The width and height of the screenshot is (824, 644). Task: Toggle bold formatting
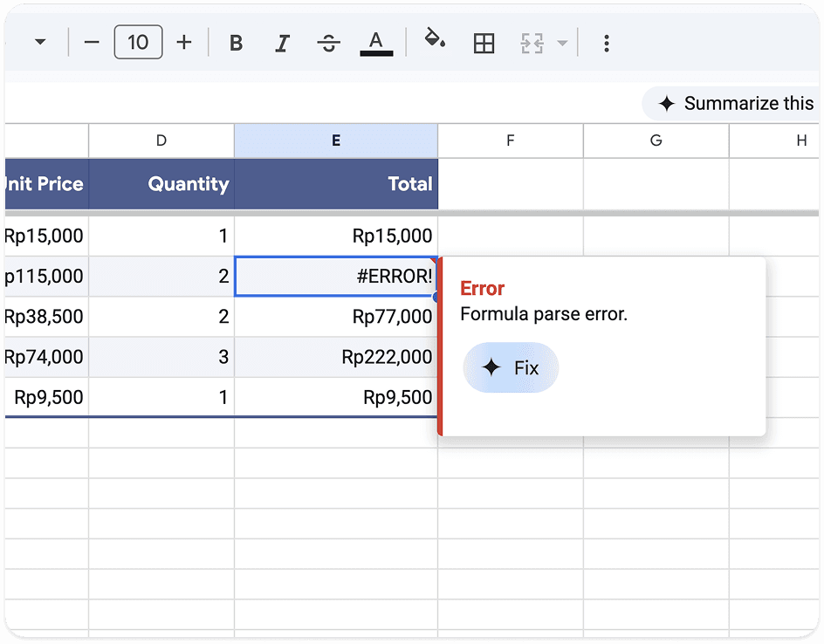237,43
